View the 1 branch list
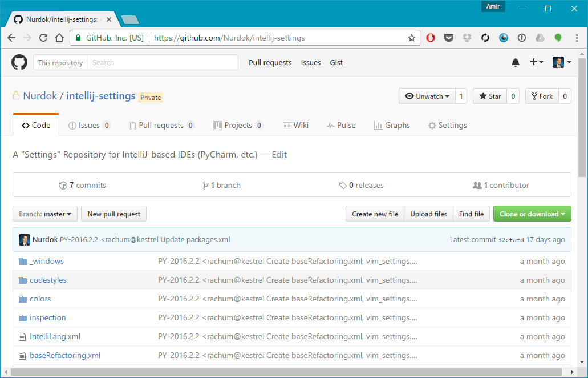Screen dimensions: 588x378 pos(222,185)
